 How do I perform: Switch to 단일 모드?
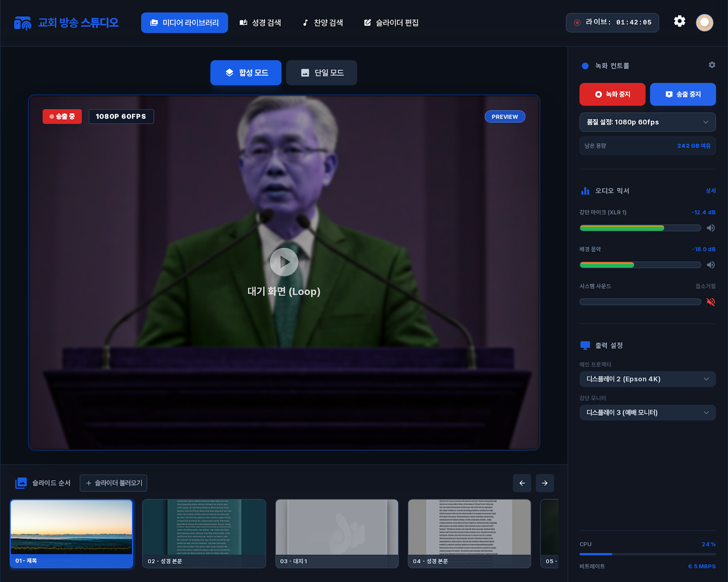tap(321, 72)
